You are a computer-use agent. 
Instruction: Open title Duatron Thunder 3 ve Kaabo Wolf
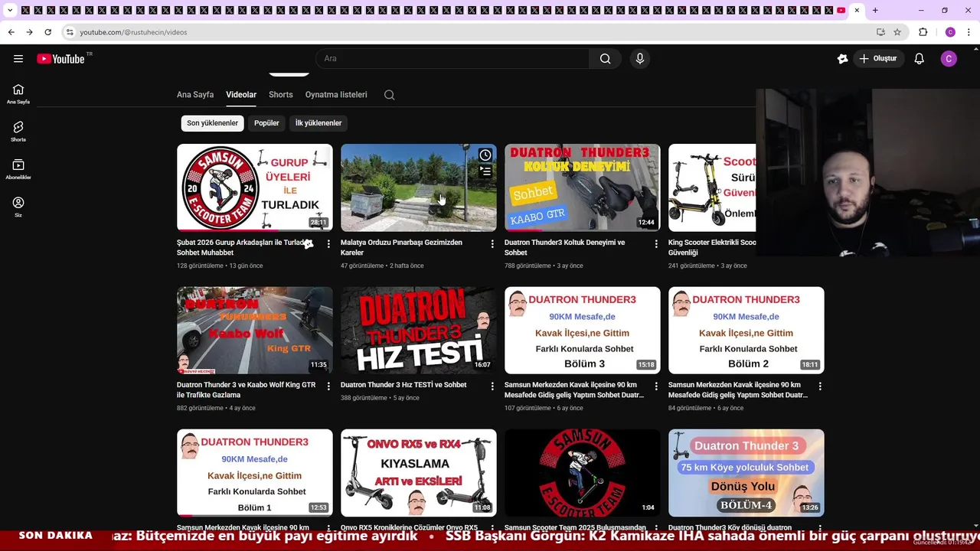246,390
